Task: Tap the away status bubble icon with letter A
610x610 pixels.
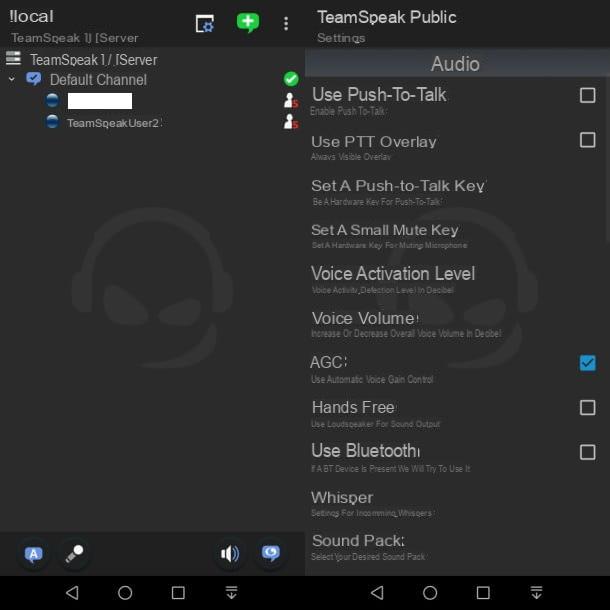Action: click(x=34, y=554)
